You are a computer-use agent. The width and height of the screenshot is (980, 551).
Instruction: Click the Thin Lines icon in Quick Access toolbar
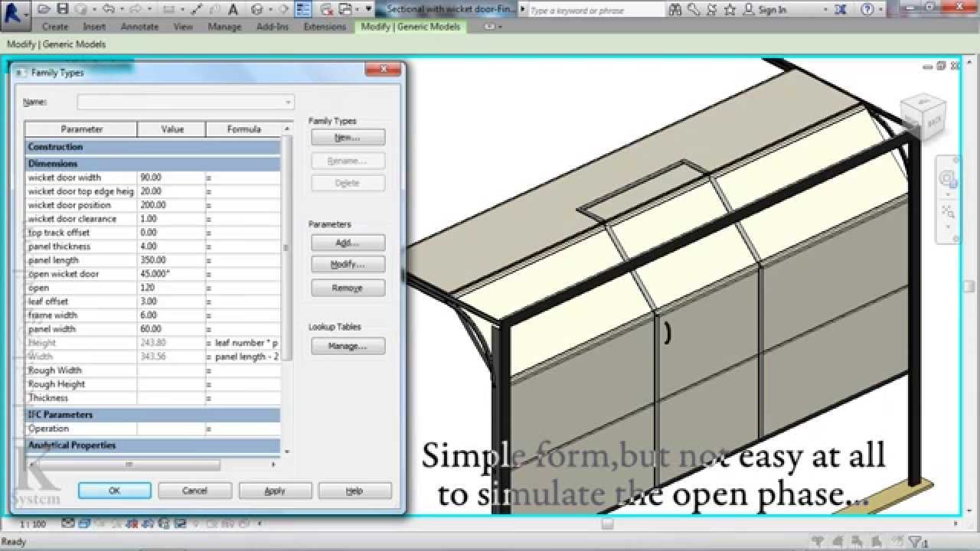(x=302, y=9)
